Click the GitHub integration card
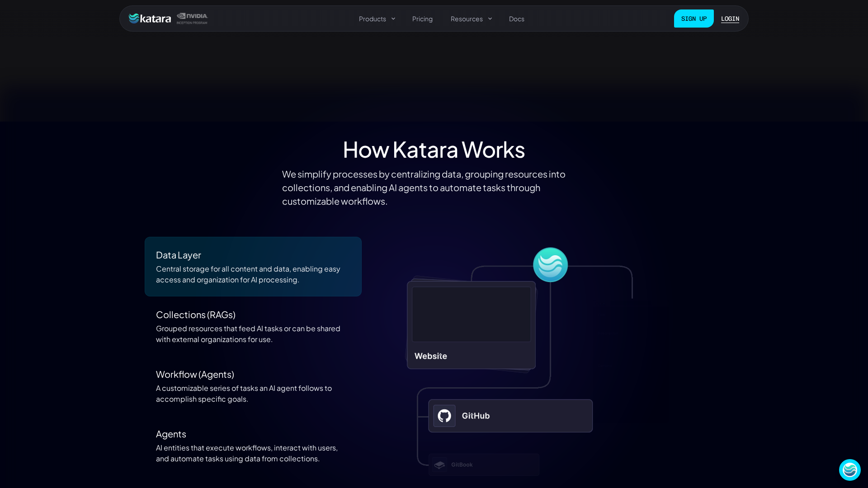 (510, 416)
